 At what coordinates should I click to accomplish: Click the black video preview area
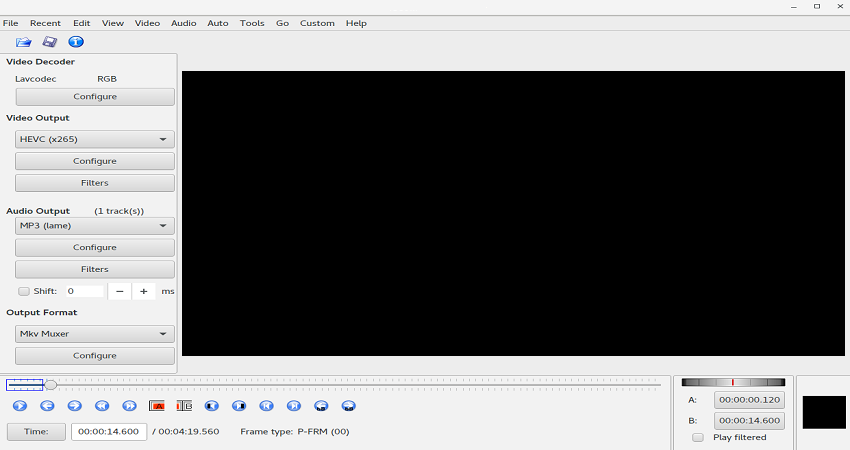point(513,213)
